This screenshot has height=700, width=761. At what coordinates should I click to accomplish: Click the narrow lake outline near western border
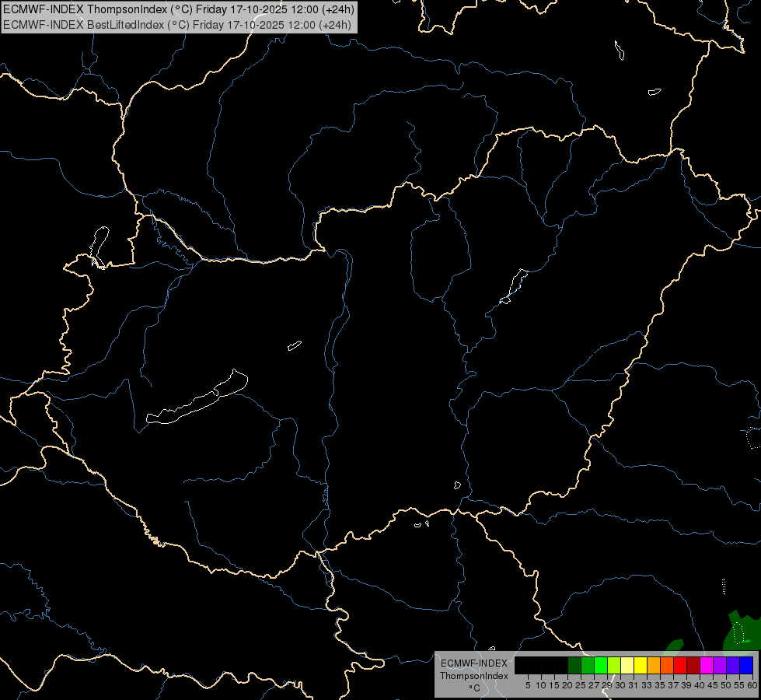[x=99, y=247]
